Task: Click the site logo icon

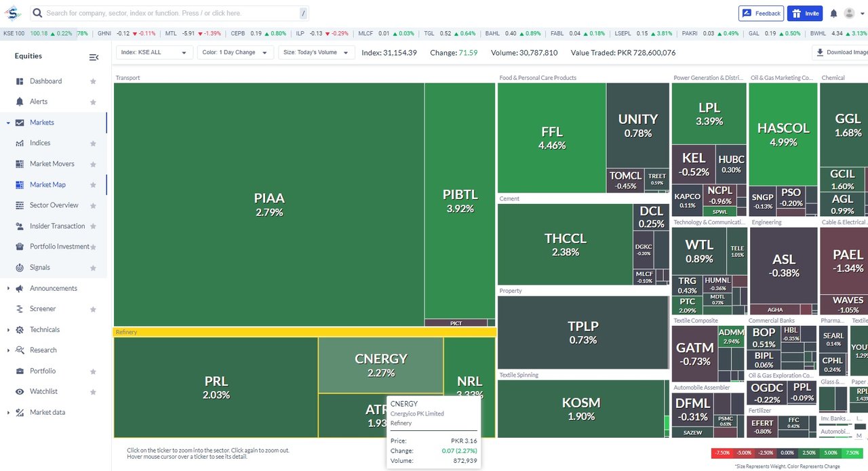Action: pos(14,13)
